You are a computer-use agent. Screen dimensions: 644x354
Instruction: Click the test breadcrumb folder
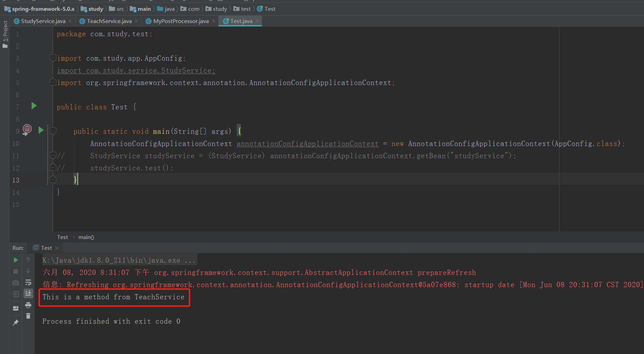[x=242, y=9]
